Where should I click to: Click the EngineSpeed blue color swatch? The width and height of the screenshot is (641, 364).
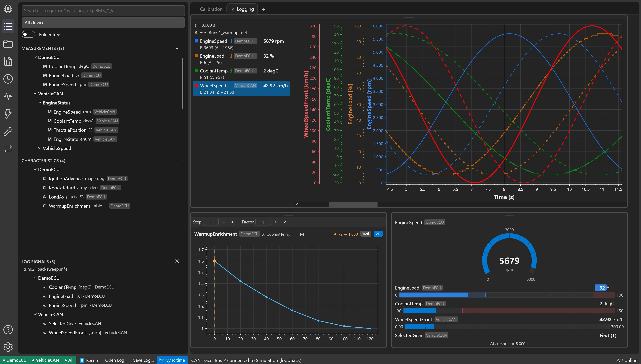point(196,41)
